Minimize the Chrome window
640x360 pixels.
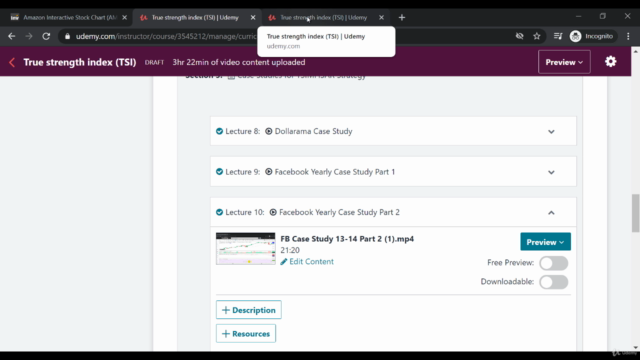[x=578, y=16]
